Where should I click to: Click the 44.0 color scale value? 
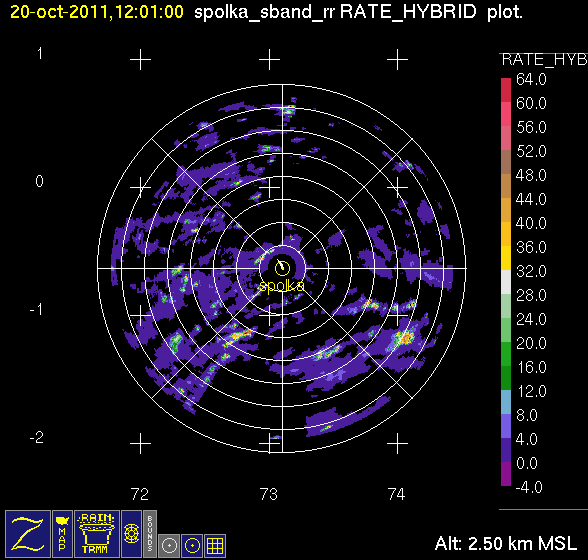click(x=531, y=200)
